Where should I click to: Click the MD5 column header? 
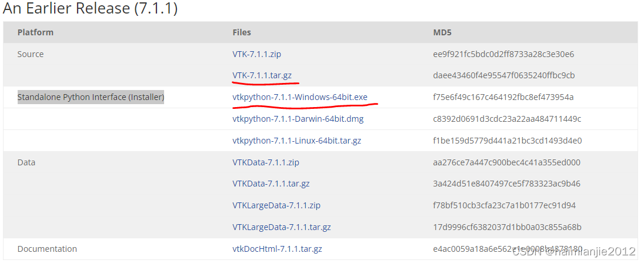(442, 32)
